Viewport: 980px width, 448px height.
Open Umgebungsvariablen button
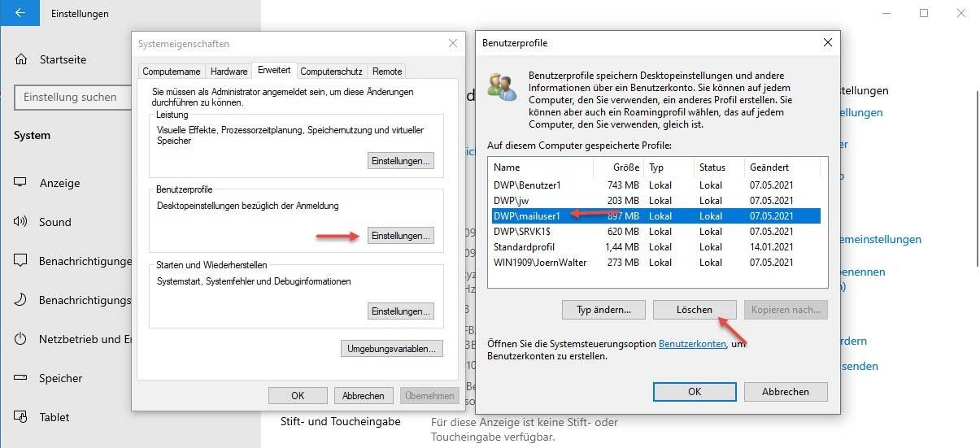[x=391, y=349]
